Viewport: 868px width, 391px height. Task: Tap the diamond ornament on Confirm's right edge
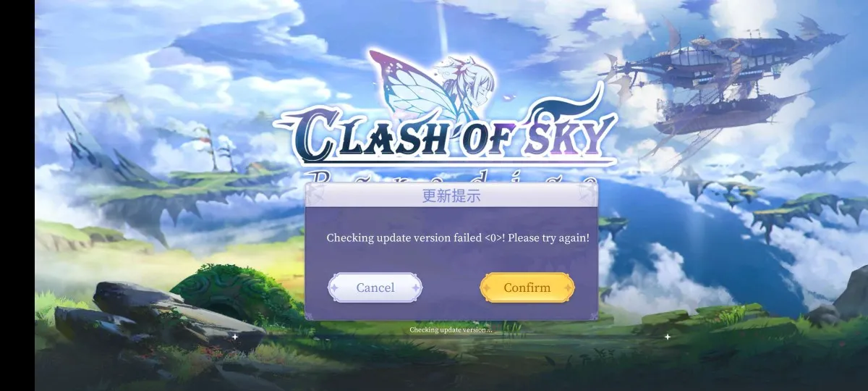click(x=569, y=287)
